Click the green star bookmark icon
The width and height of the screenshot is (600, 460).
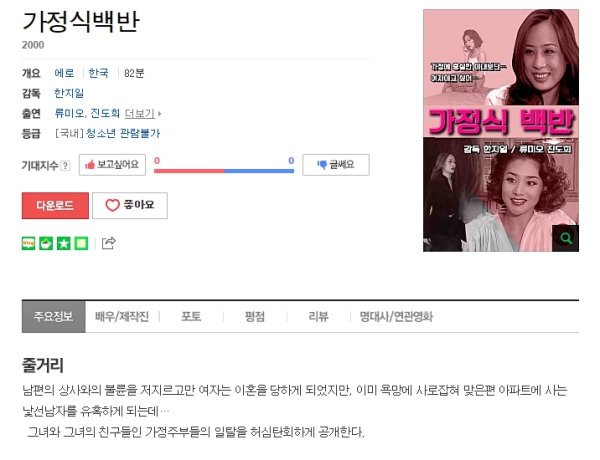pyautogui.click(x=64, y=243)
